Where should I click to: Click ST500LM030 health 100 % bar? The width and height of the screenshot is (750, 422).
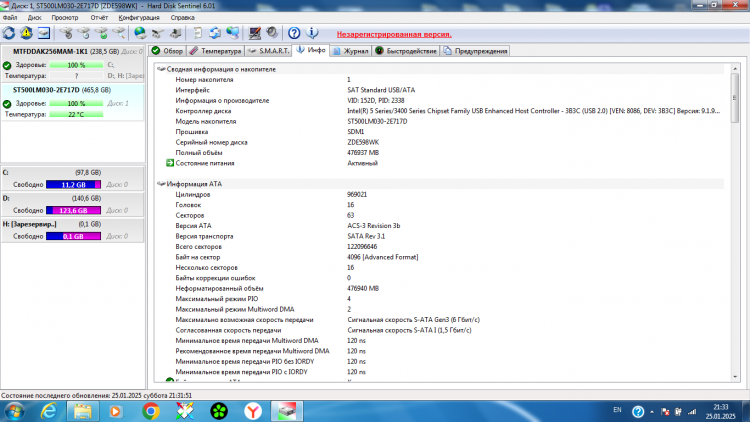(76, 103)
